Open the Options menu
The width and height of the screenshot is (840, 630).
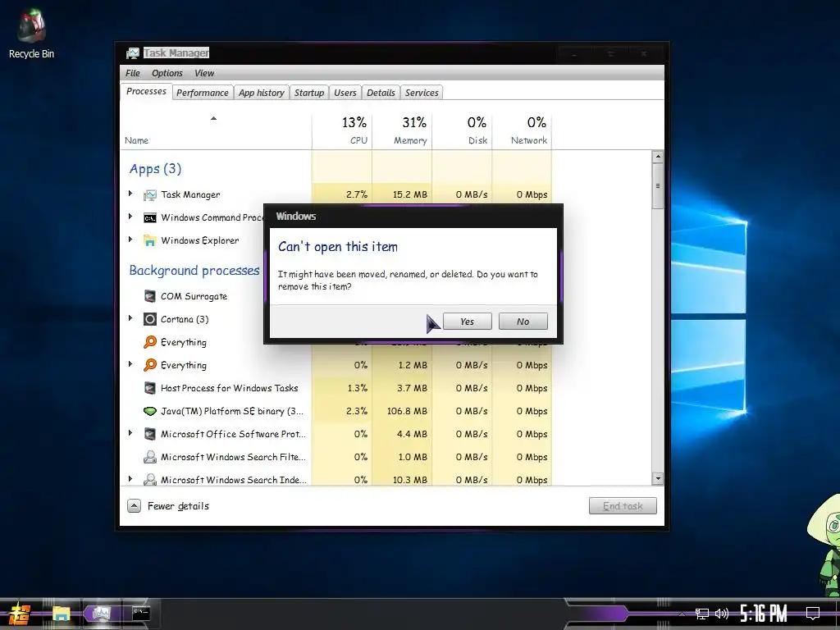pos(167,73)
